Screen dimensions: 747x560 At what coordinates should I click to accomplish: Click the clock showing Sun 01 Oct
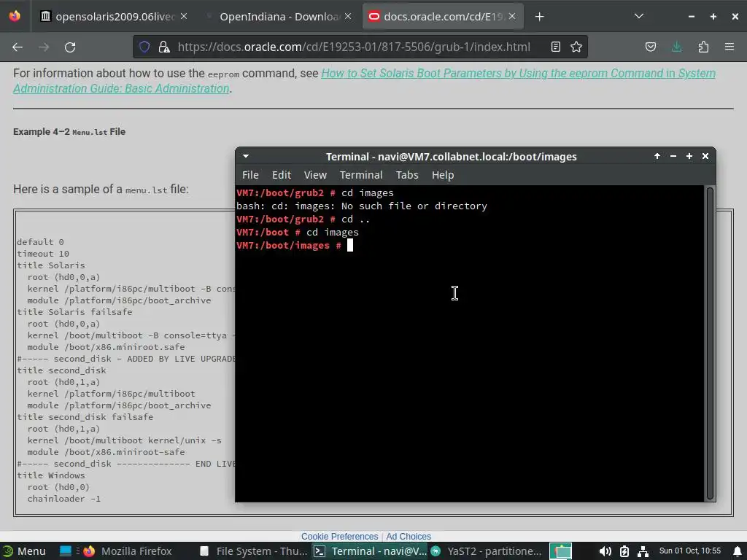690,551
